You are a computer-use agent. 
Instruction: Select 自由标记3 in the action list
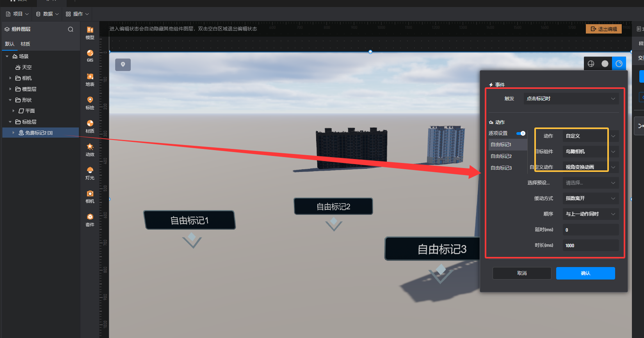[507, 168]
